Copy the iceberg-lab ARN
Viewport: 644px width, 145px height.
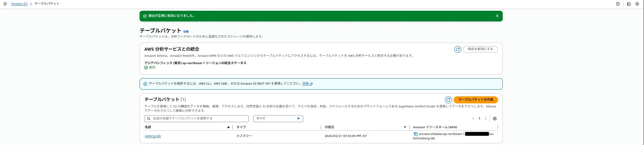point(416,134)
